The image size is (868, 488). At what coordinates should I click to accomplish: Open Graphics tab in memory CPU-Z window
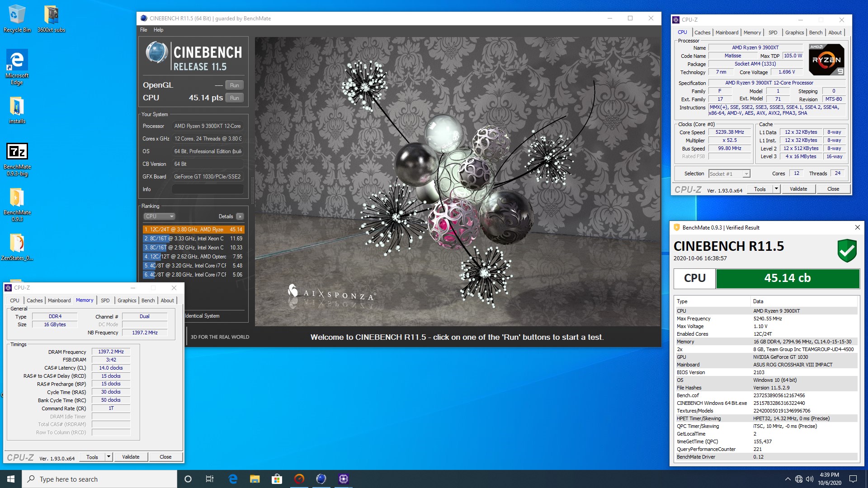127,300
